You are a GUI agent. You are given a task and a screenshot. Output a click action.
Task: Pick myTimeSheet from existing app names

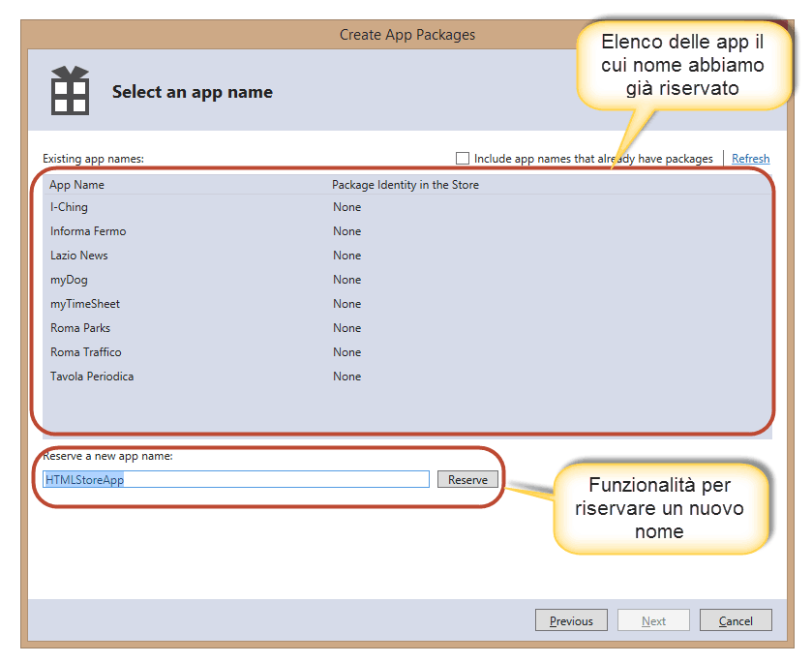[x=85, y=304]
